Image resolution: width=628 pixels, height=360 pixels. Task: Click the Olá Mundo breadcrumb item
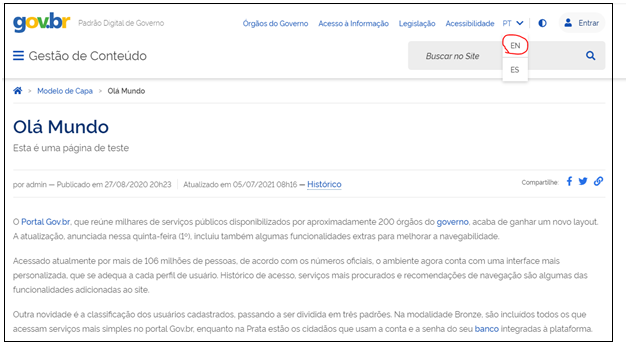pyautogui.click(x=126, y=91)
